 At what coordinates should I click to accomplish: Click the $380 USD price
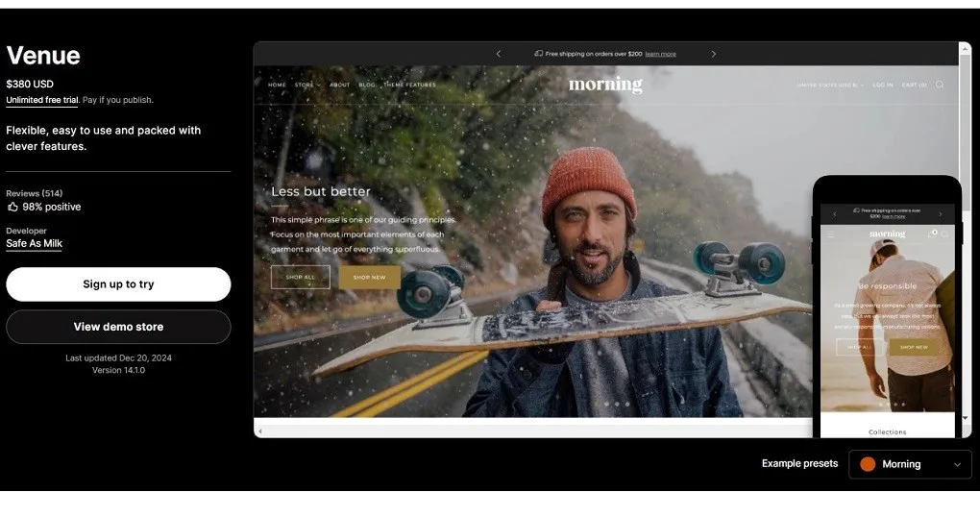(30, 84)
